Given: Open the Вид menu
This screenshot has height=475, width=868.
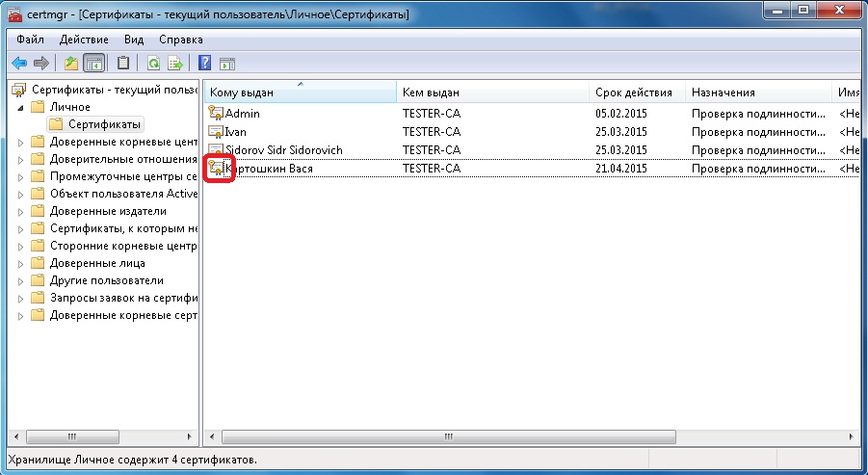Looking at the screenshot, I should coord(134,40).
